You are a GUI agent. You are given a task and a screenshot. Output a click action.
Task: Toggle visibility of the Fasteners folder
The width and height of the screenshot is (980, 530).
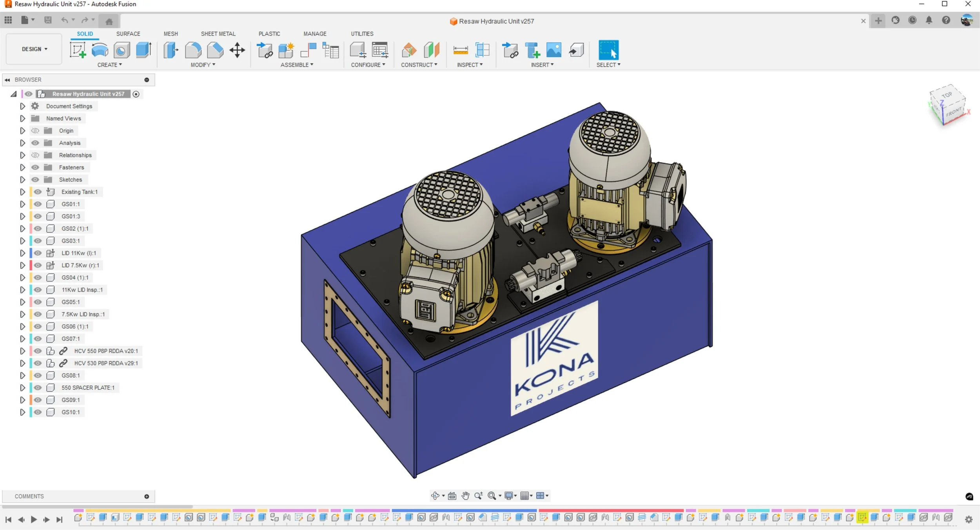tap(35, 167)
